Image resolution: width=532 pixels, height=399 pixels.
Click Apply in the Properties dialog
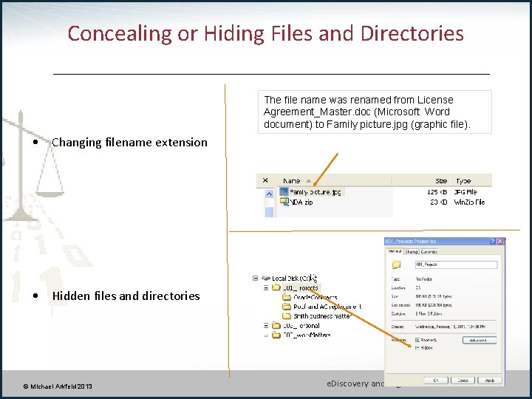click(490, 381)
